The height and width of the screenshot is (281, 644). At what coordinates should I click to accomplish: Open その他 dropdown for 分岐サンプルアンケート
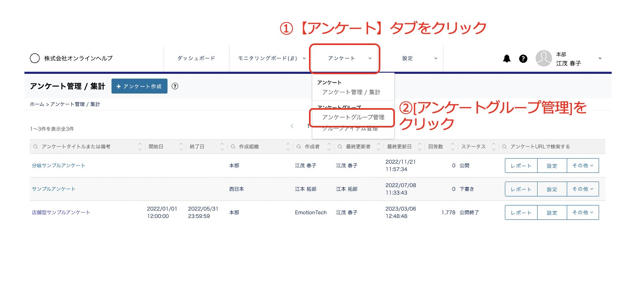[x=583, y=166]
